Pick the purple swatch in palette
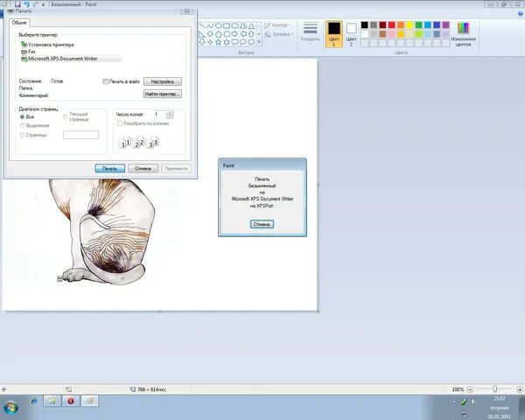 (x=445, y=25)
